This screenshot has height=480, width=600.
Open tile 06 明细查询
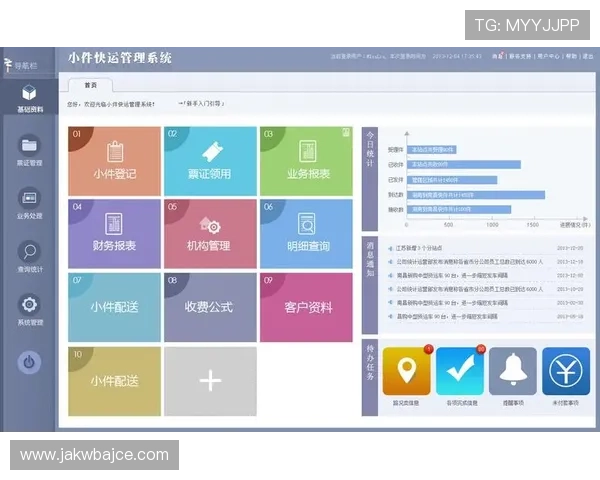(x=306, y=233)
